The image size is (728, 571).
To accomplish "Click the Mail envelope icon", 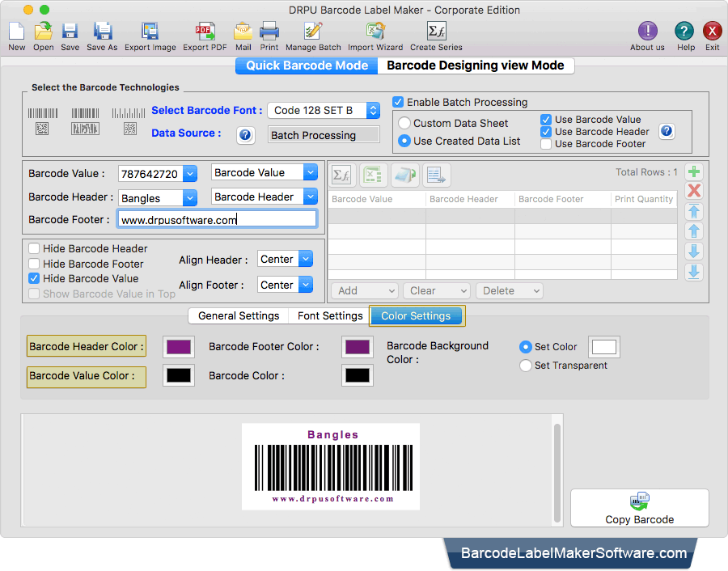I will coord(243,32).
